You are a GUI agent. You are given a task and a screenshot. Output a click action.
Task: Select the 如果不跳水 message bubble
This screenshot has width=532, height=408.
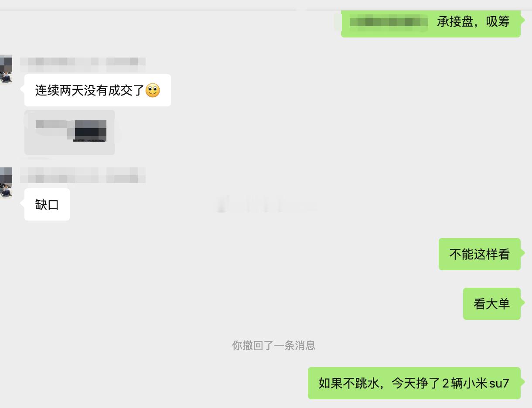pyautogui.click(x=414, y=383)
